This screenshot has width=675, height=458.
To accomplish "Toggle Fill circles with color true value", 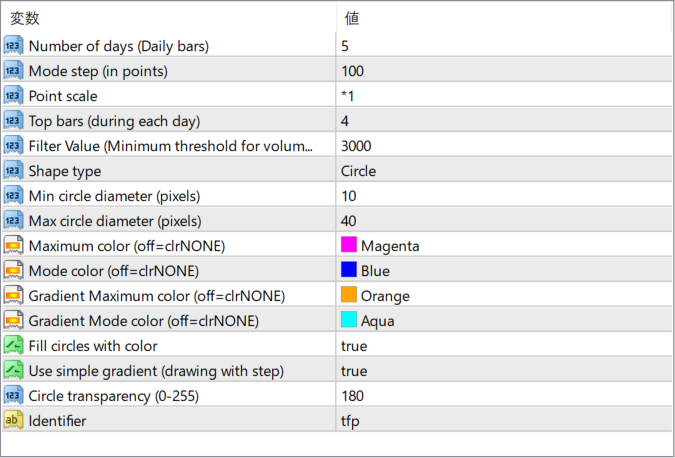I will [354, 346].
